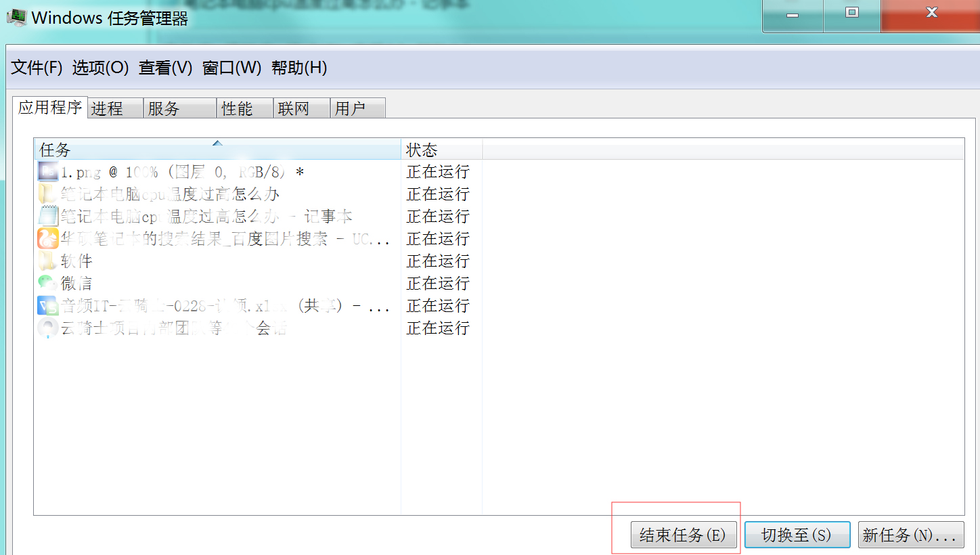This screenshot has height=555, width=980.
Task: Select the 音频IT x1sx (共享) task row
Action: click(217, 305)
